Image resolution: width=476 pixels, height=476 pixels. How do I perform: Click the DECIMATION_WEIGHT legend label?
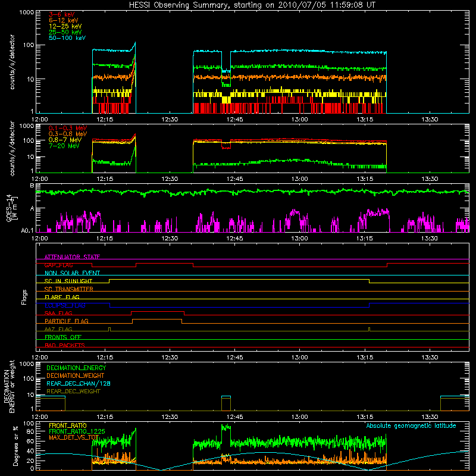[x=76, y=375]
